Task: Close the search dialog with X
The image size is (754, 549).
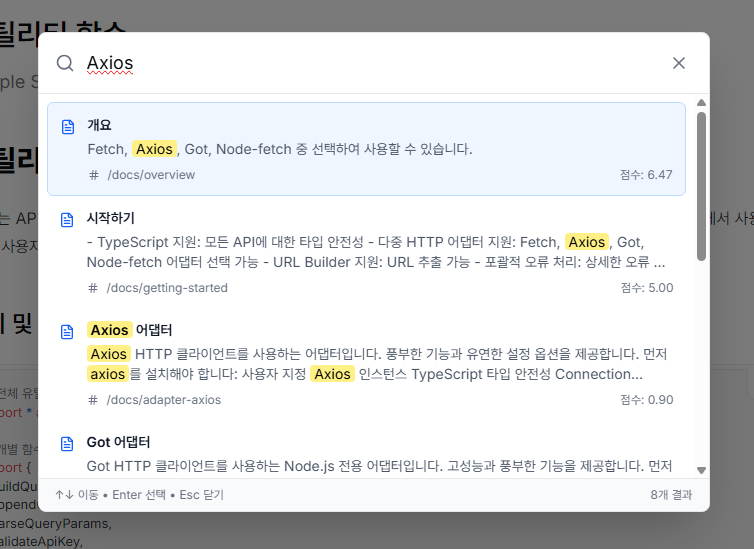Action: [x=679, y=63]
